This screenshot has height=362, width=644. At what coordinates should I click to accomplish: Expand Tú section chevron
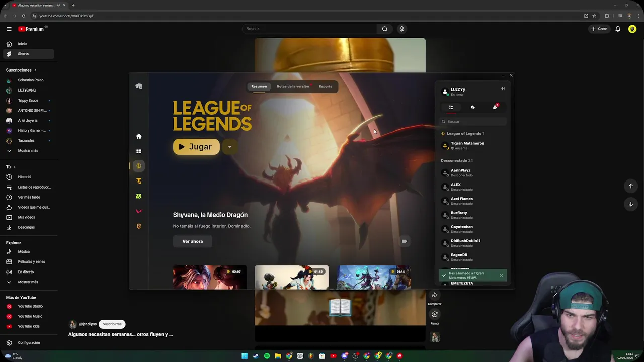point(14,167)
